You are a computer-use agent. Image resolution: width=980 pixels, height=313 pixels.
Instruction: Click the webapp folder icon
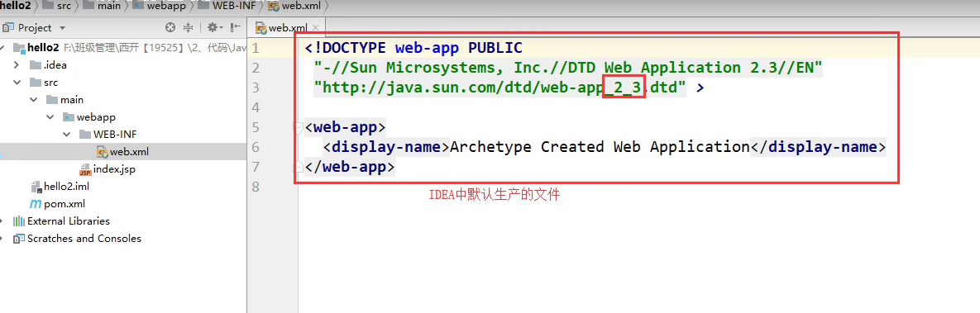(x=68, y=117)
